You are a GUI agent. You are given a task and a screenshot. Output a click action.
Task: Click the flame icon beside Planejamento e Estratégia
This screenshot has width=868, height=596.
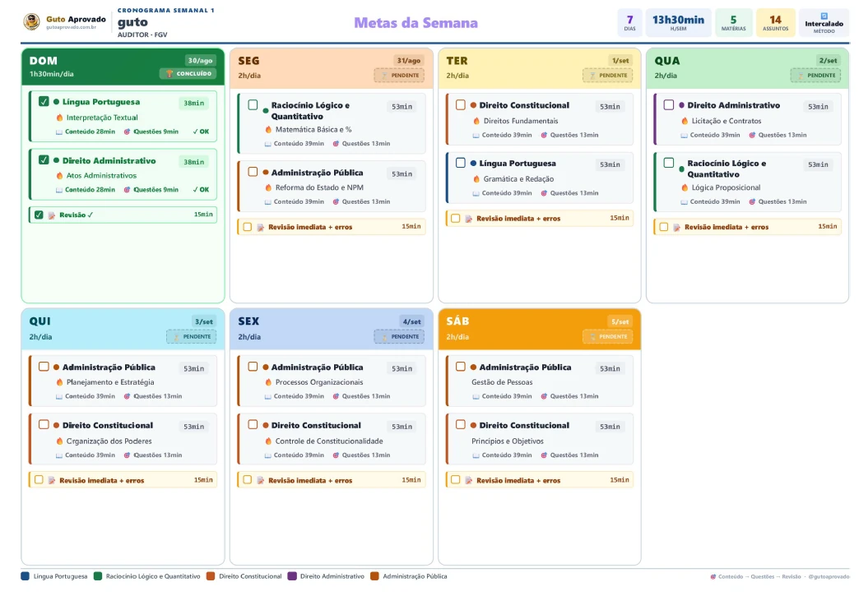[x=59, y=382]
